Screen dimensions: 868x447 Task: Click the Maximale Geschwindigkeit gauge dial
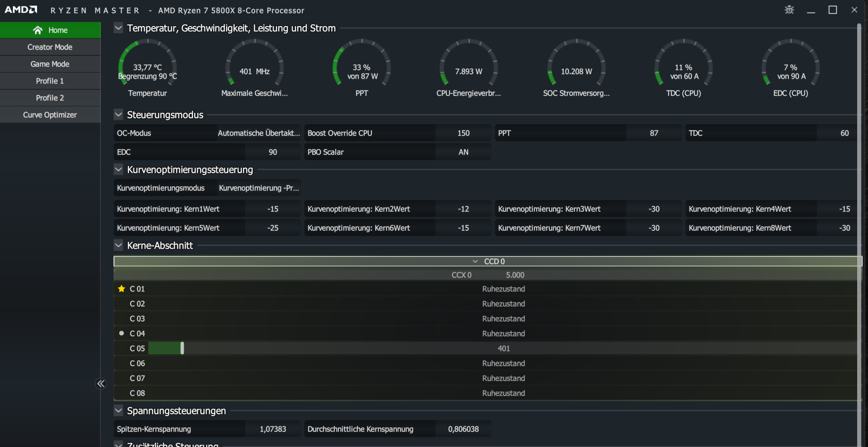(x=254, y=63)
